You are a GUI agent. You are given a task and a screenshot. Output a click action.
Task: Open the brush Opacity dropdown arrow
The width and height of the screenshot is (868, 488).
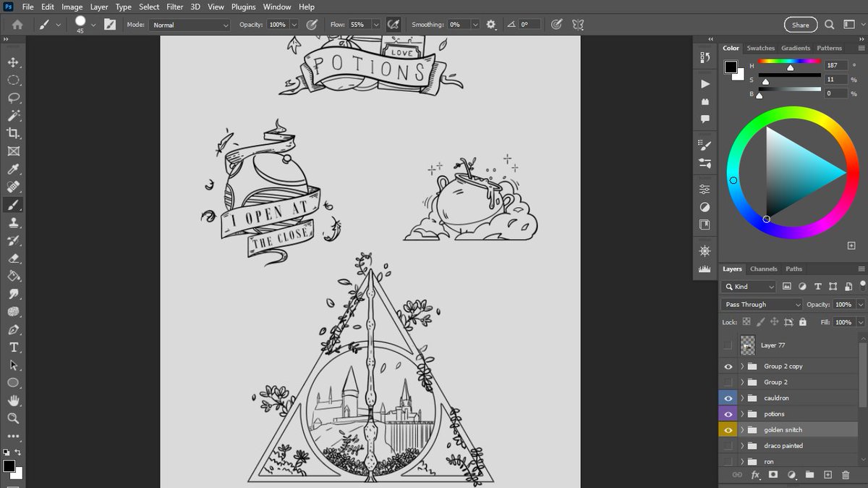click(294, 25)
